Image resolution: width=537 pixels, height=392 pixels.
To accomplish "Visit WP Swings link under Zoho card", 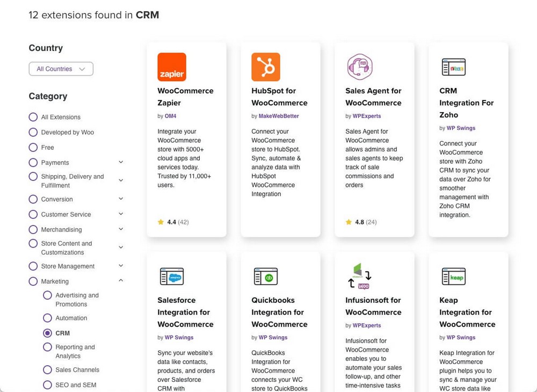I will coord(461,128).
